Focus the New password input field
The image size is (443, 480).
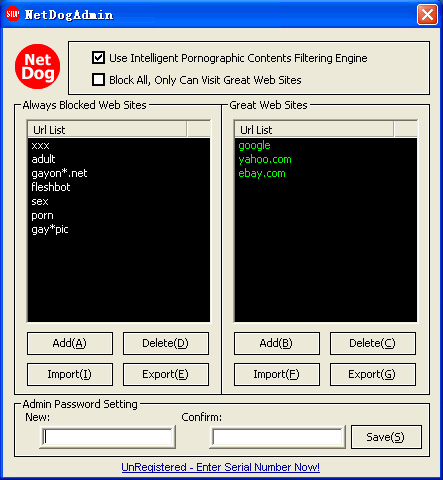[x=108, y=437]
